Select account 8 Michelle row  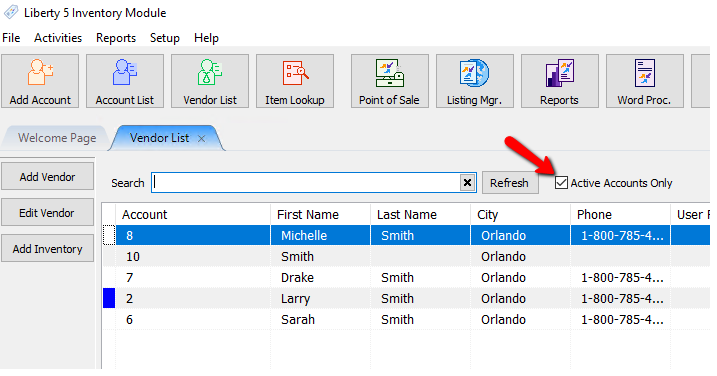point(406,236)
